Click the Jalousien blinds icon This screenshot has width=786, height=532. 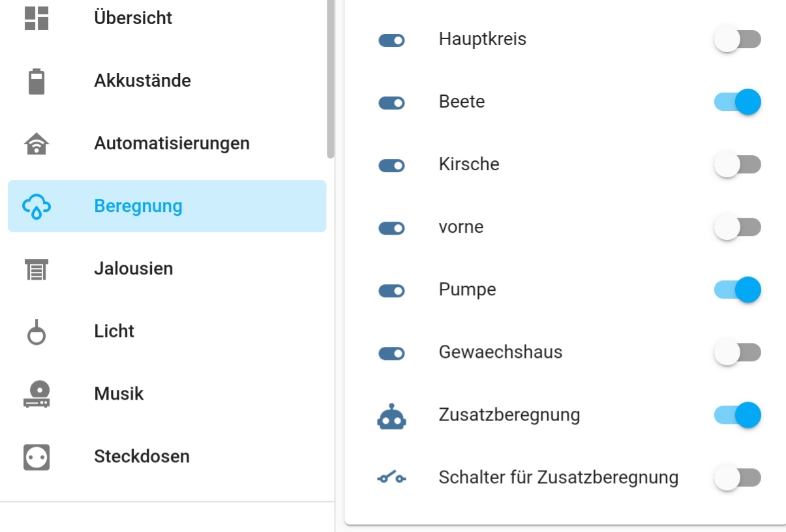[x=37, y=269]
